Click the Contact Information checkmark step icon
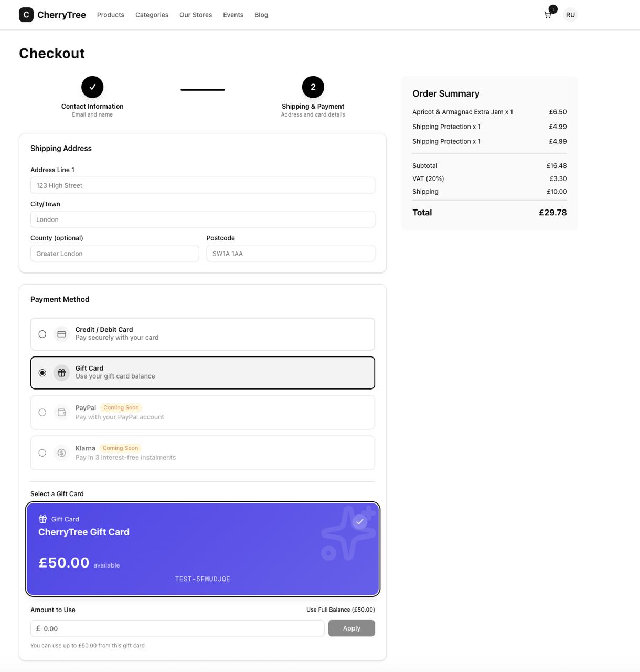The height and width of the screenshot is (672, 640). (92, 87)
